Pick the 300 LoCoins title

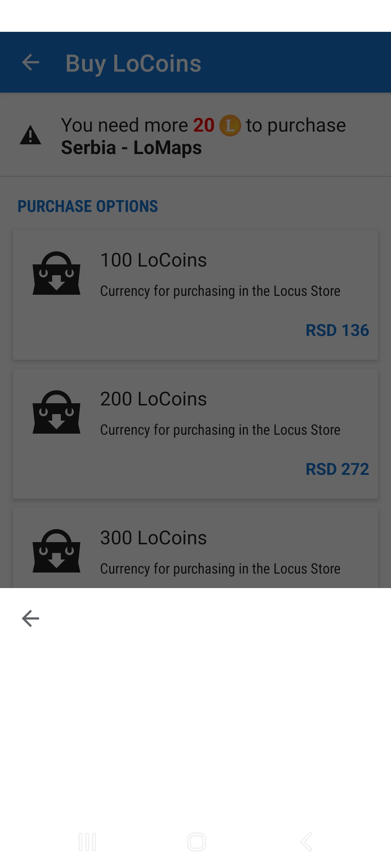pyautogui.click(x=154, y=538)
